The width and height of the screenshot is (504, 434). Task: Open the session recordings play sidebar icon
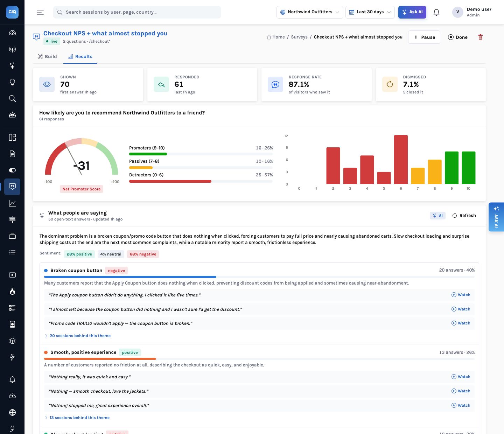[x=12, y=275]
